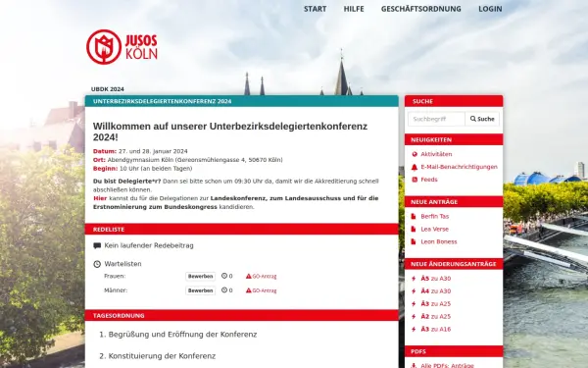Viewport: 588px width, 368px height.
Task: Open the Aktivitäten link
Action: (436, 154)
